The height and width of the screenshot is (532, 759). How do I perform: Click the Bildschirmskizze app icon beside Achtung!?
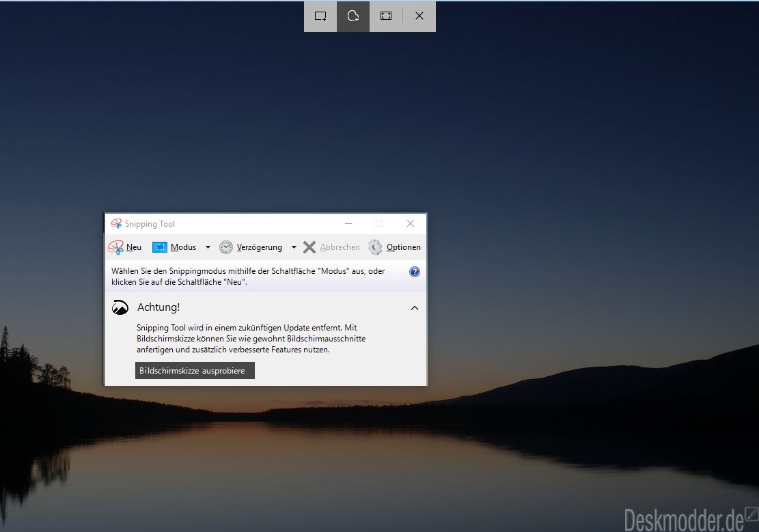[x=120, y=307]
